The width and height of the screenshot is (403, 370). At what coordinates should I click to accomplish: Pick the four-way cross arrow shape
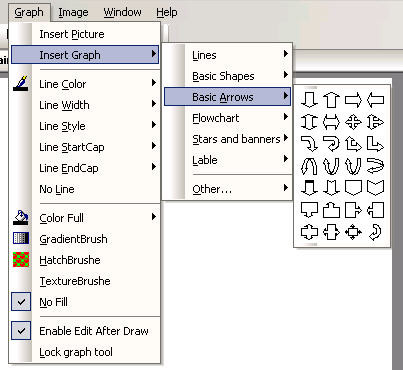click(353, 122)
